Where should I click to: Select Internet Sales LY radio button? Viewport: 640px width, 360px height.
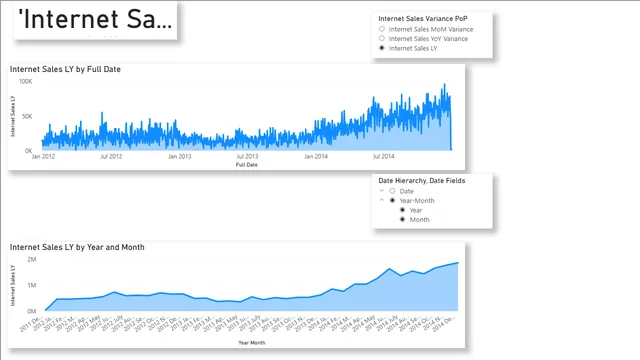pos(382,48)
